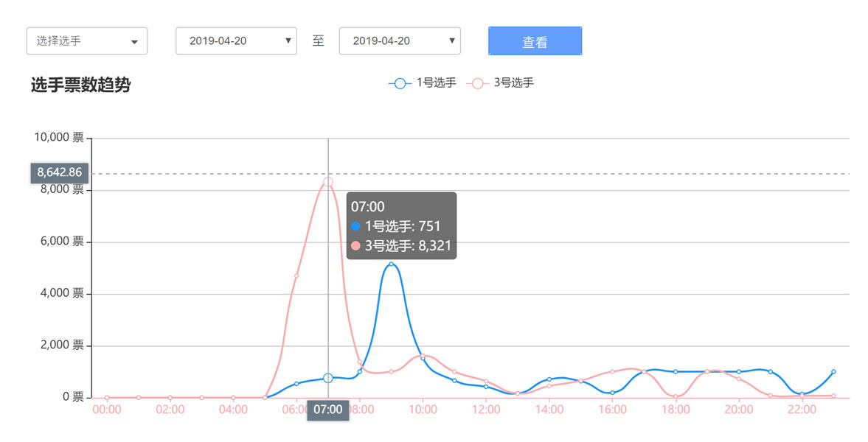Click the 10:00 x-axis label
This screenshot has width=868, height=442.
click(x=423, y=410)
